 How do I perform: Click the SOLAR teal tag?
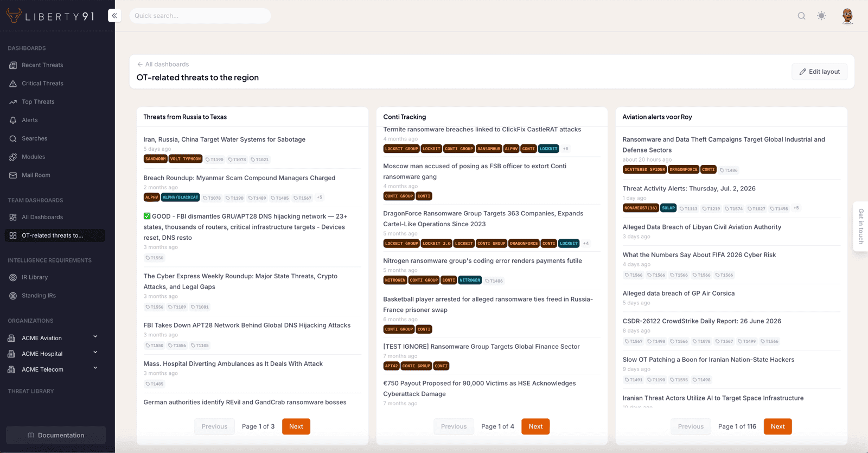(668, 208)
